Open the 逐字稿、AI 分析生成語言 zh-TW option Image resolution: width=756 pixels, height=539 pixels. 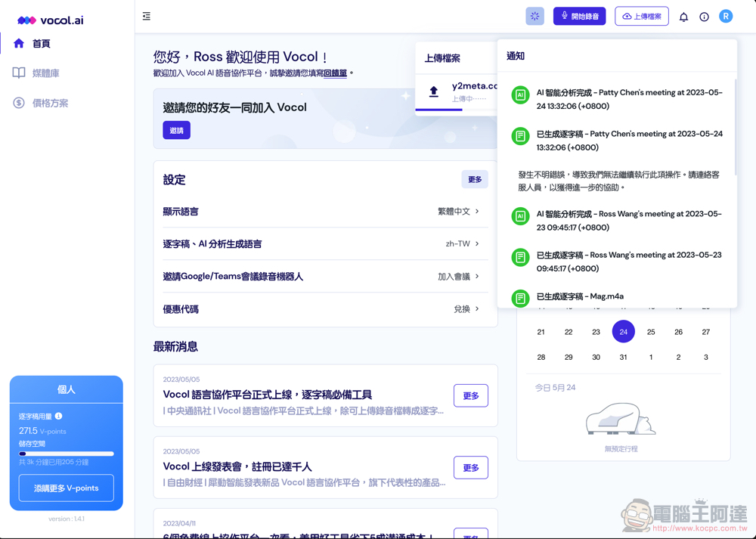[462, 244]
